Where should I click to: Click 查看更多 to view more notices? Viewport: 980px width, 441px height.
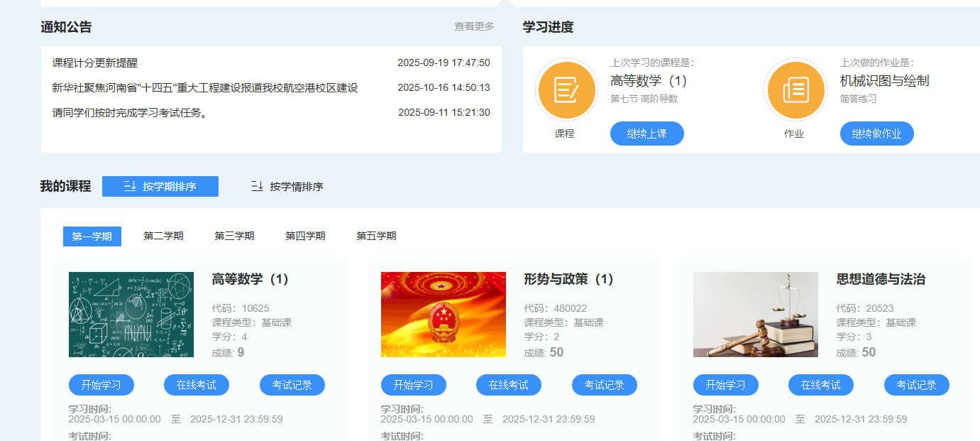point(474,27)
